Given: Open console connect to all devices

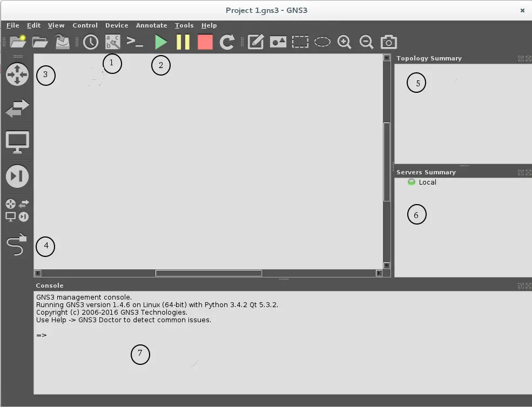Looking at the screenshot, I should tap(134, 42).
